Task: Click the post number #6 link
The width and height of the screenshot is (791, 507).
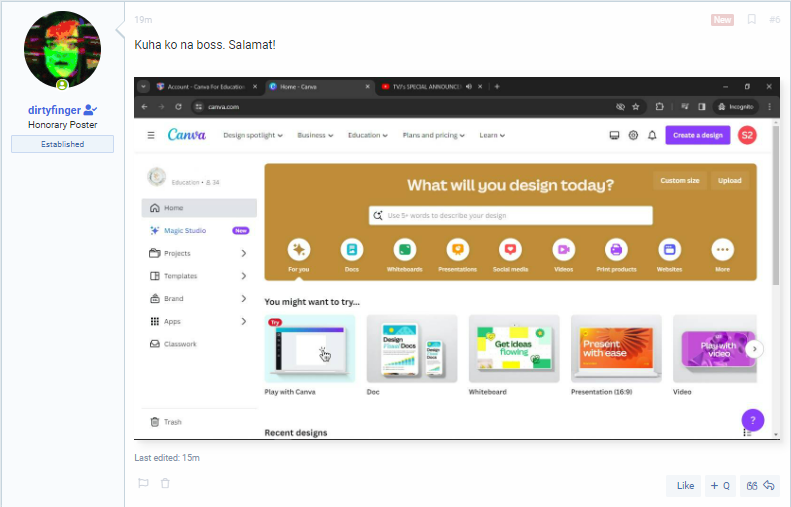Action: pos(774,20)
